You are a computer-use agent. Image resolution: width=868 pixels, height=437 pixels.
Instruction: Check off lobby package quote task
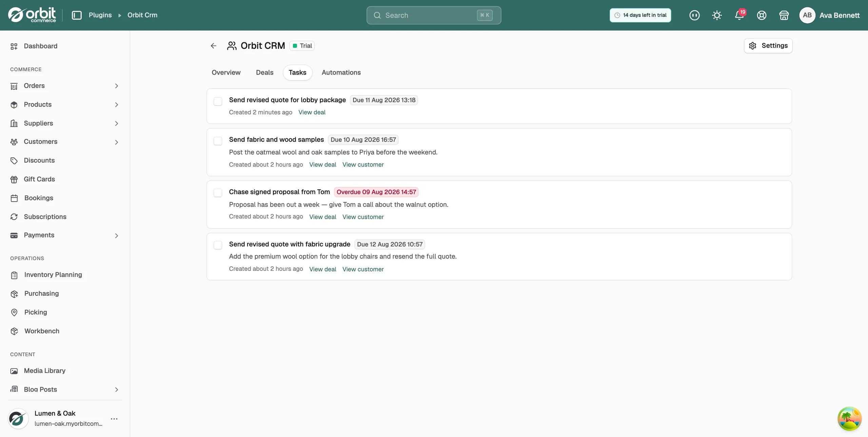coord(218,101)
